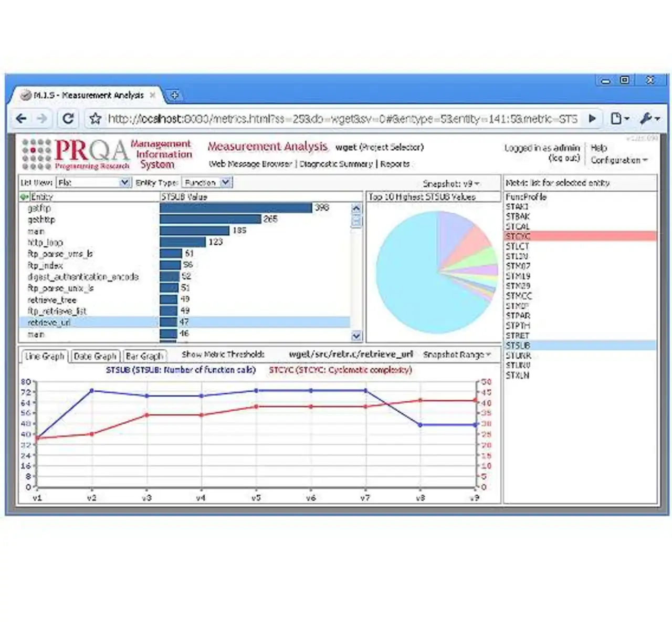Open the Entity Type dropdown
This screenshot has height=625, width=672.
(x=225, y=182)
